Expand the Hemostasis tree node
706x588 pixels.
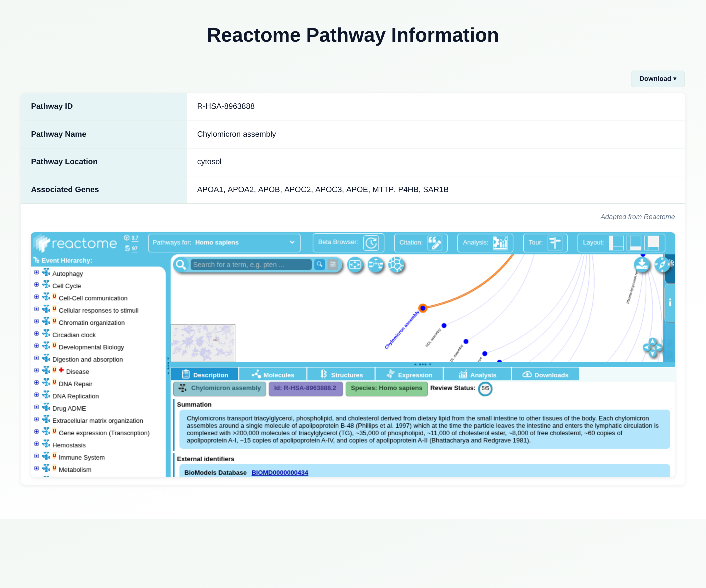(36, 443)
